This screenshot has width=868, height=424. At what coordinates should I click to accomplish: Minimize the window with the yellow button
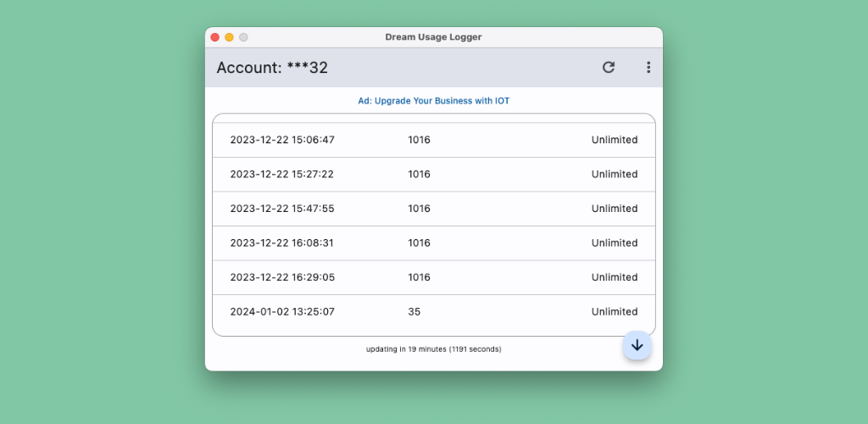pos(229,37)
